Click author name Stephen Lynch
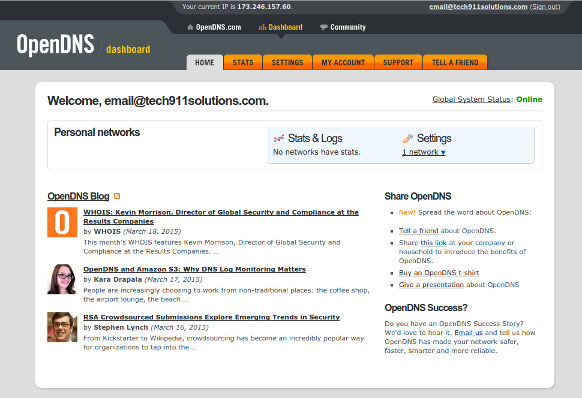582x398 pixels. (x=121, y=327)
